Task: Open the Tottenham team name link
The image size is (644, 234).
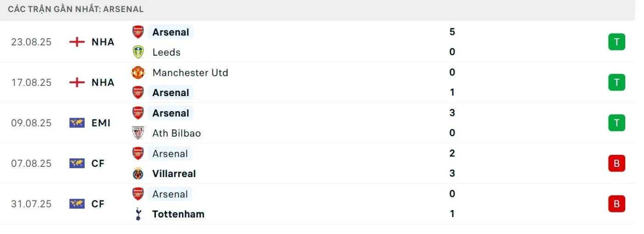Action: coord(178,214)
